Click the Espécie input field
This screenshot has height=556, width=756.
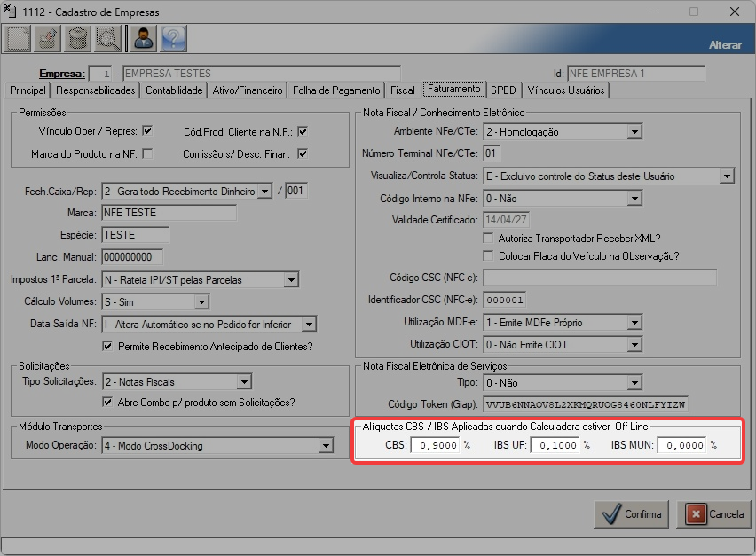135,235
